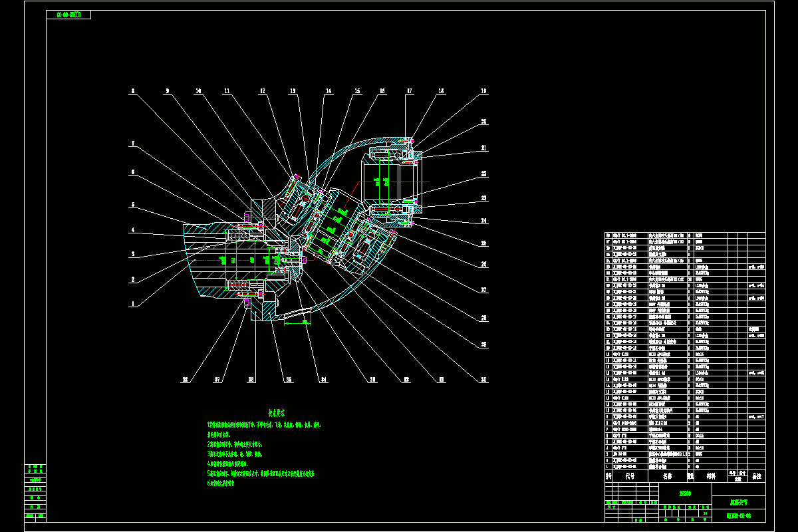This screenshot has height=532, width=798.
Task: Click part balloon number 18 at top
Action: [x=441, y=90]
